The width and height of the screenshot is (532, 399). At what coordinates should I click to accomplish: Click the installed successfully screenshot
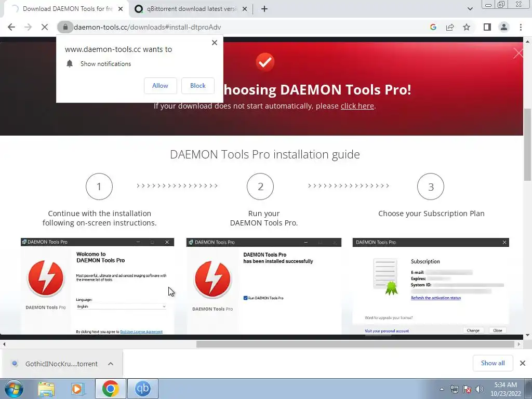264,286
